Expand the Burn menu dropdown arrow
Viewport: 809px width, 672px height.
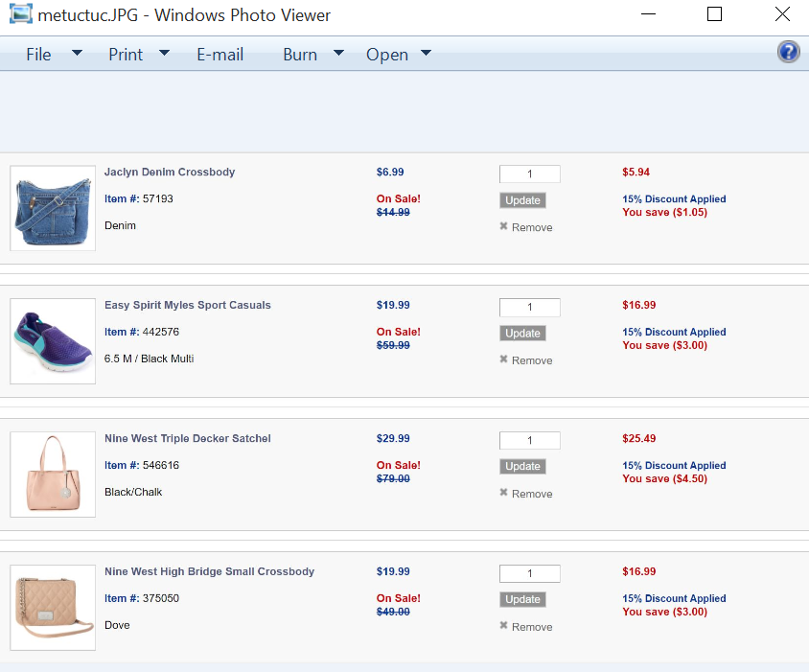(x=338, y=54)
